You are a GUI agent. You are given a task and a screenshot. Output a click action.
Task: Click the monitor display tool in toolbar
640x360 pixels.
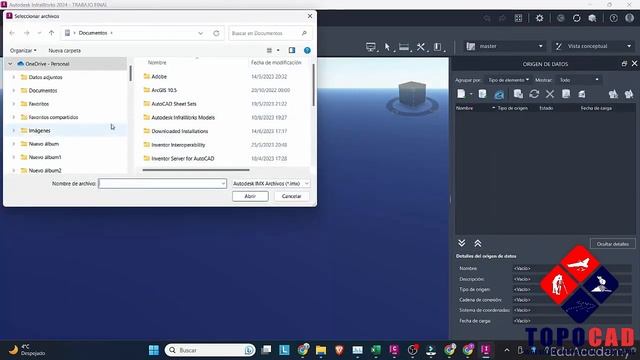pos(371,47)
